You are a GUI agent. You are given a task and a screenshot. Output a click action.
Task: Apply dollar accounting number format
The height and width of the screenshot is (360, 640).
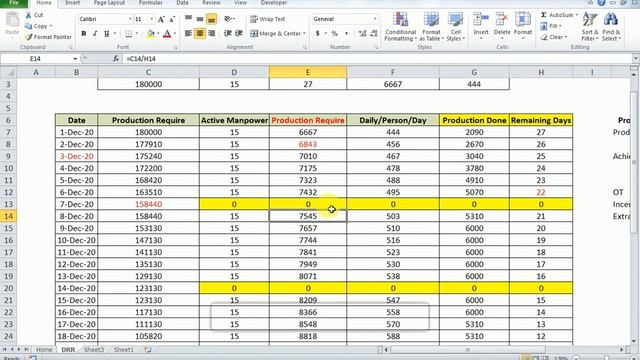coord(318,33)
